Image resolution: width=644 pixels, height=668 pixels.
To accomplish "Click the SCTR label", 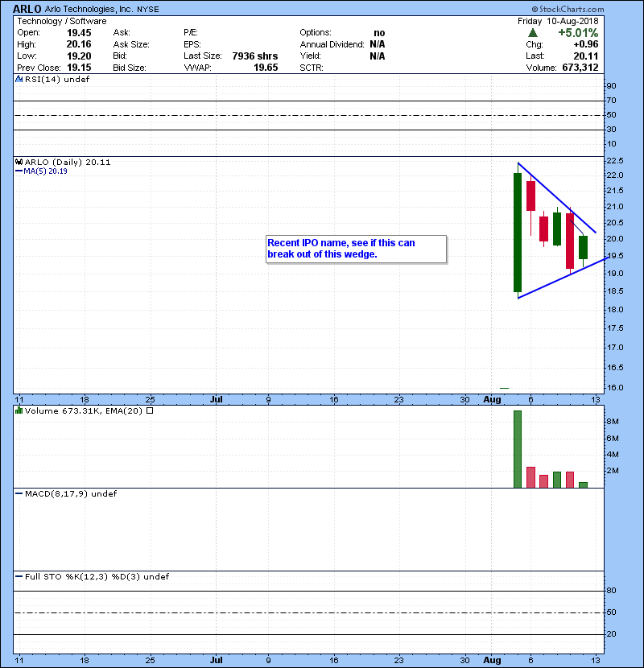I will [x=311, y=68].
